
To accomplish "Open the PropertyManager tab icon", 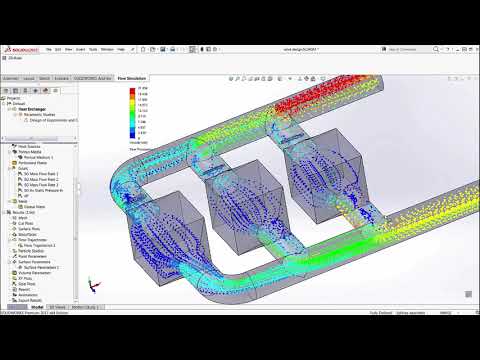I will (x=15, y=91).
